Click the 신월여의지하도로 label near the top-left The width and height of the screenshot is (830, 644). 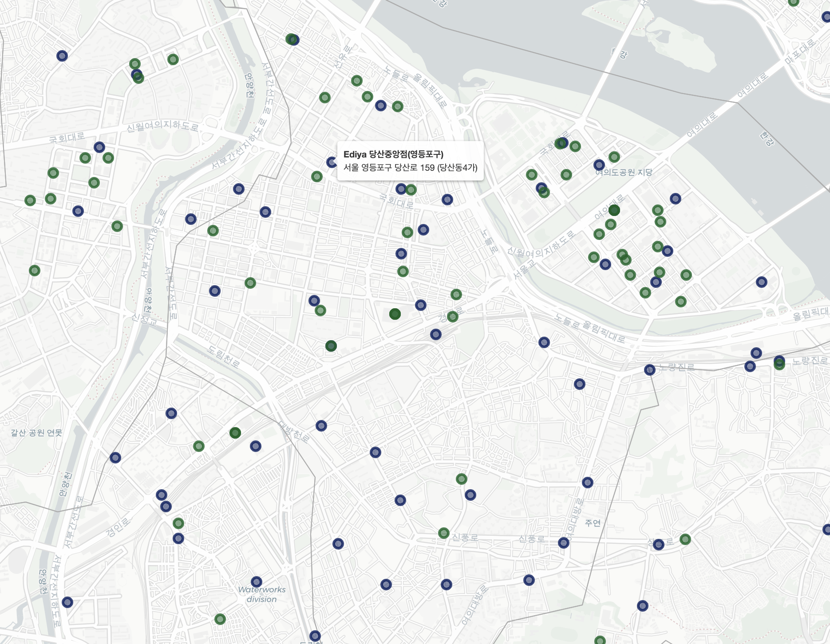(162, 126)
